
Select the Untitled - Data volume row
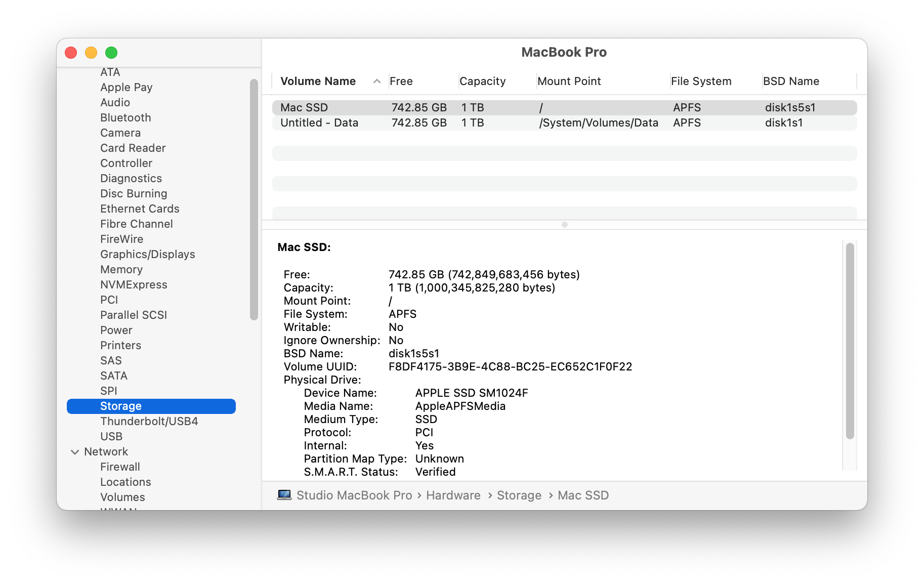click(x=565, y=122)
